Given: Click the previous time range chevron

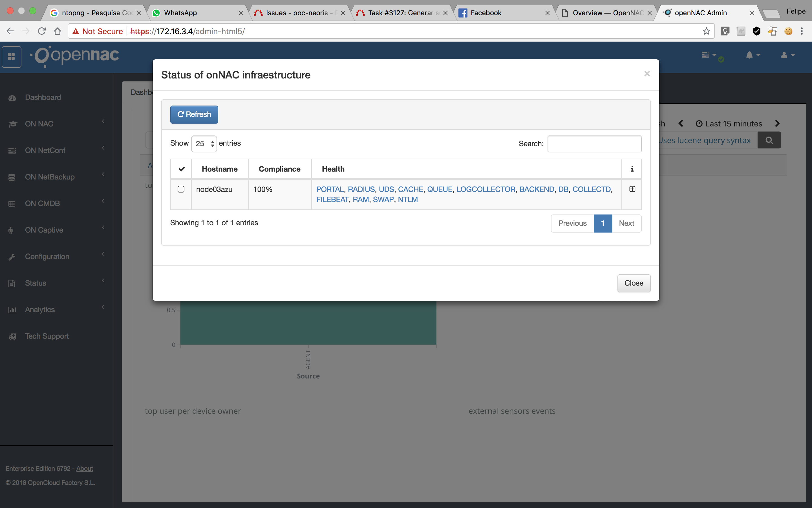Looking at the screenshot, I should (681, 124).
